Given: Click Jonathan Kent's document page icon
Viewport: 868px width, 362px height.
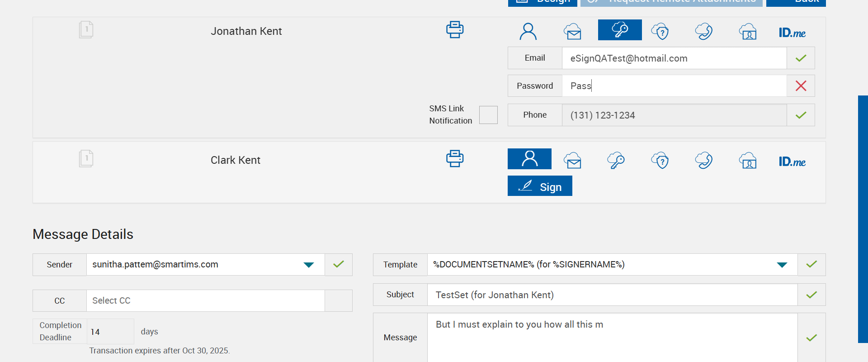Looking at the screenshot, I should 86,30.
